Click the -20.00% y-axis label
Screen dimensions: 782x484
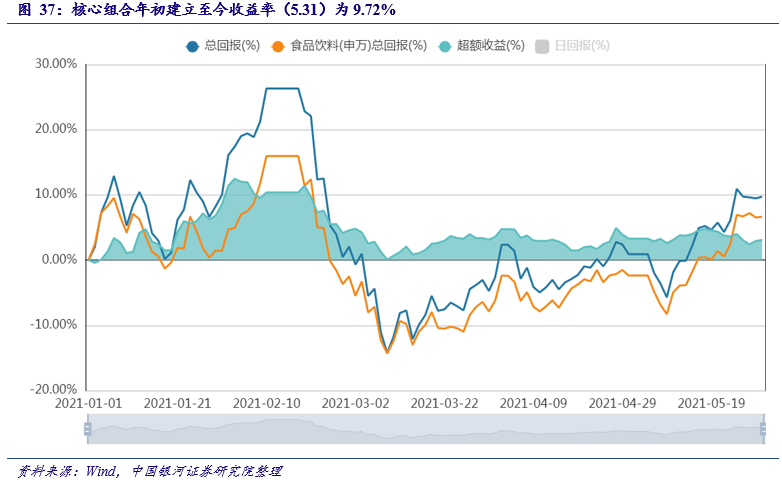click(x=54, y=389)
